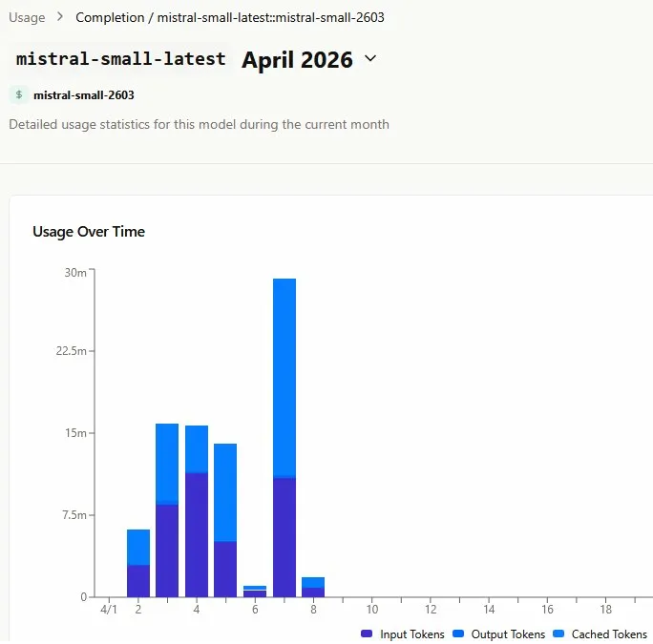
Task: Click the Output Tokens legend label
Action: pos(508,634)
